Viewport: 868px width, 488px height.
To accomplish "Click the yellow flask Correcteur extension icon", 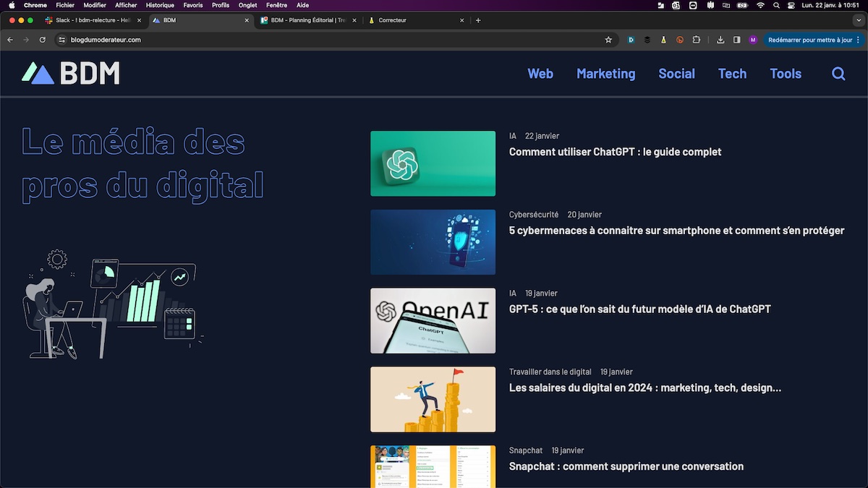I will pyautogui.click(x=663, y=40).
